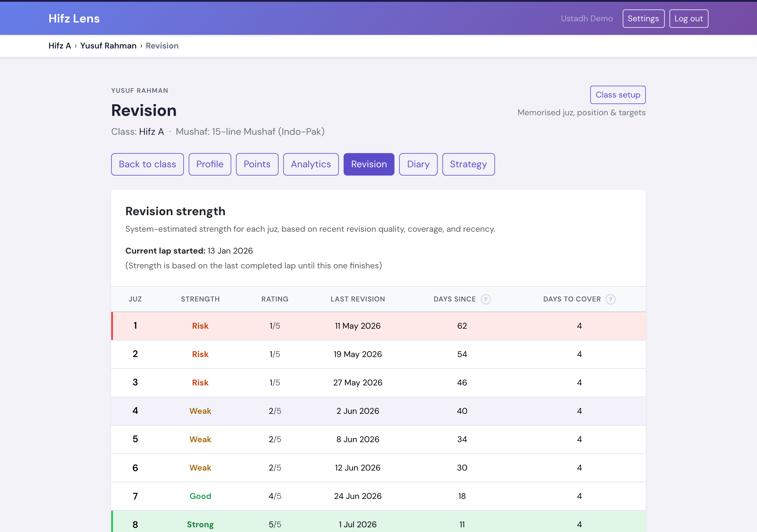Click the LAST REVISION column header
This screenshot has width=757, height=532.
coord(358,299)
